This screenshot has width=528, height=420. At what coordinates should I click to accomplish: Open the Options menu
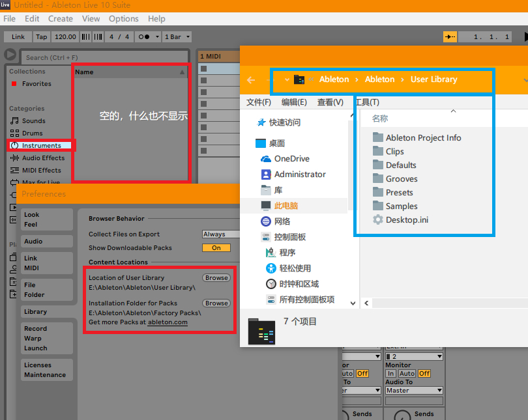124,19
